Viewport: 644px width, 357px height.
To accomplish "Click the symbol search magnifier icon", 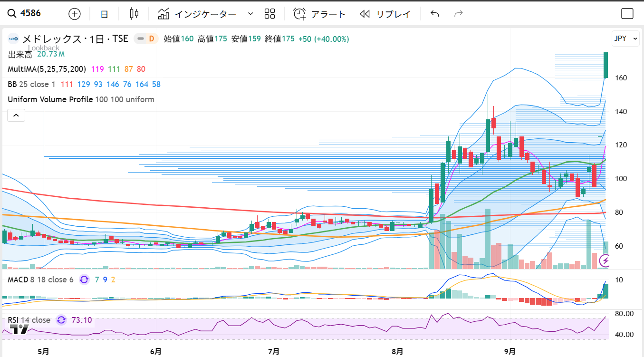I will point(11,13).
